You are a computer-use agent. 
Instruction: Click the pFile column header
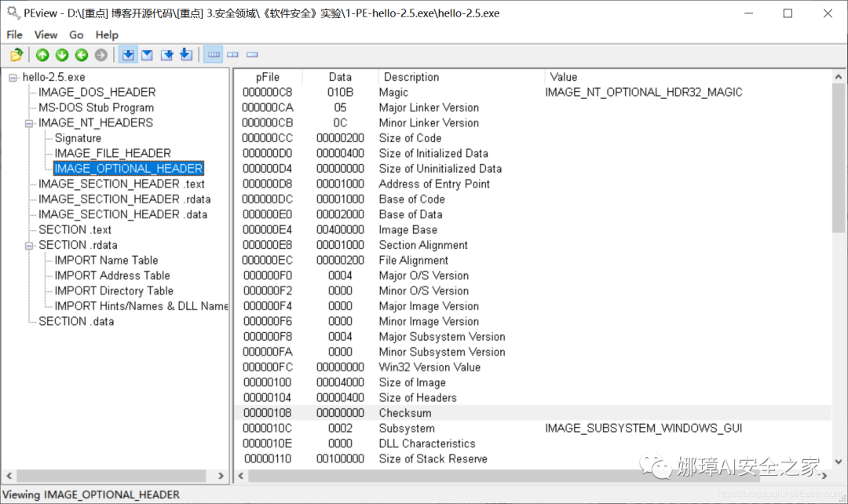268,77
